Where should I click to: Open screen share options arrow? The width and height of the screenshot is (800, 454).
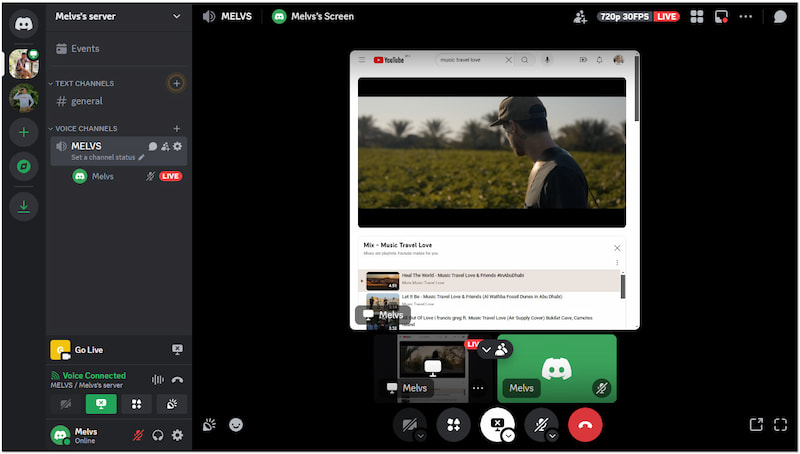508,435
